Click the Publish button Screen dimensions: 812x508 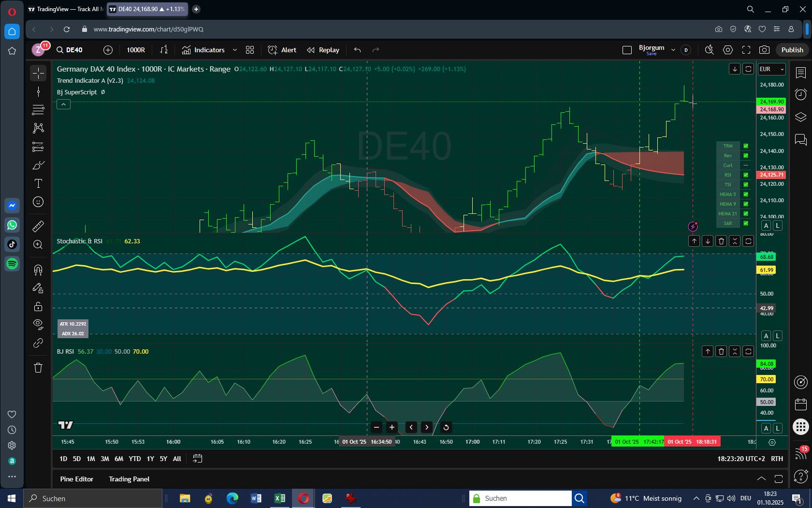point(792,50)
